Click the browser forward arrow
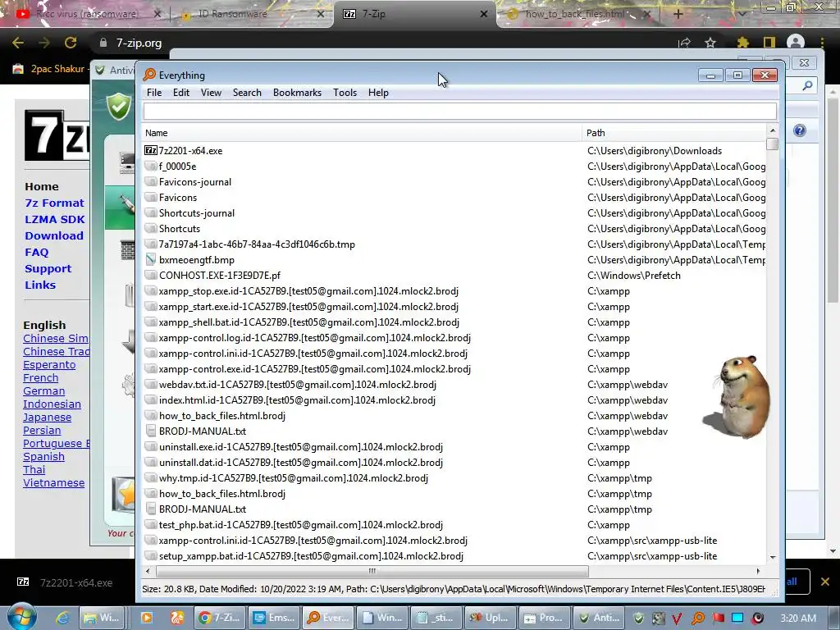Image resolution: width=840 pixels, height=630 pixels. click(x=44, y=43)
